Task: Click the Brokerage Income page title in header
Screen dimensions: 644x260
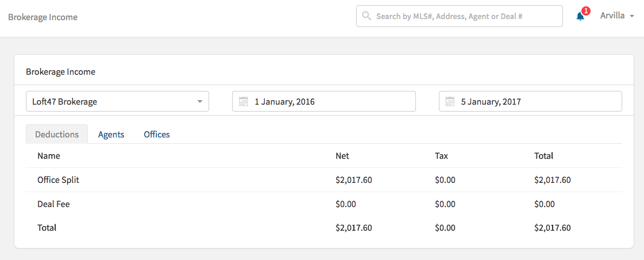Action: coord(43,17)
